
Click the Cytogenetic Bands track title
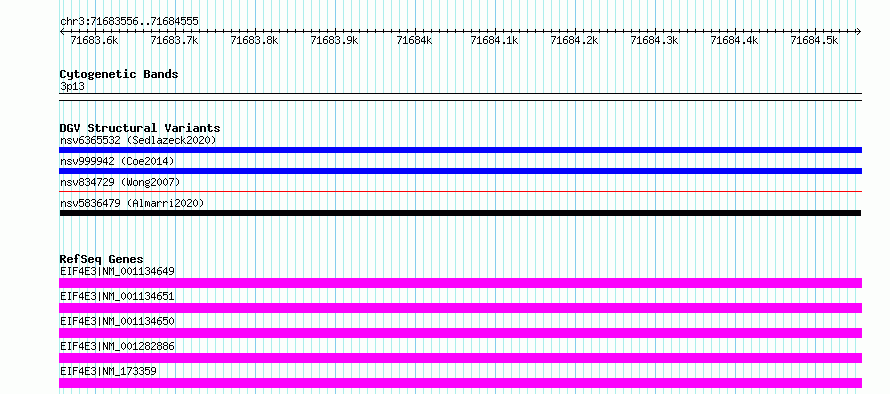119,74
